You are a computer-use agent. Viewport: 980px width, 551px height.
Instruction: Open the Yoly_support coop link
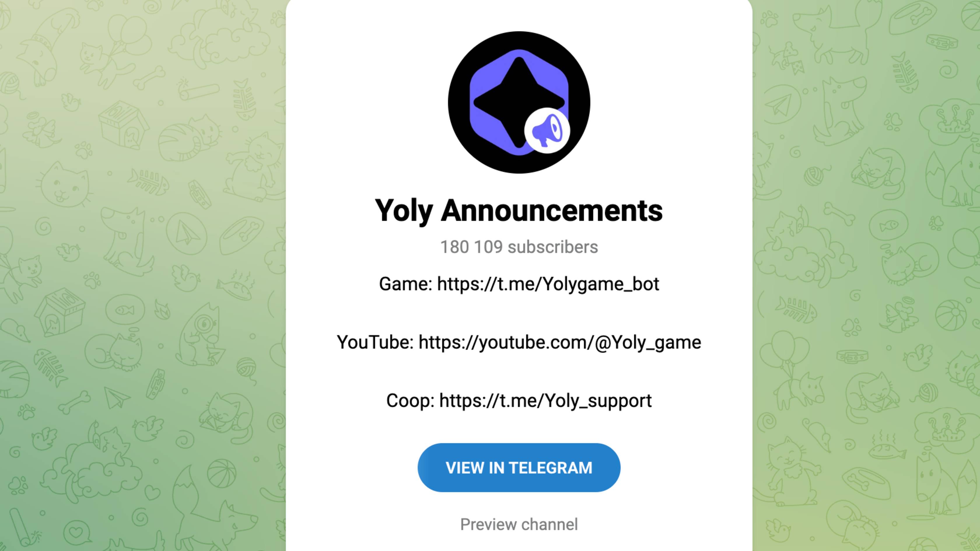click(545, 401)
